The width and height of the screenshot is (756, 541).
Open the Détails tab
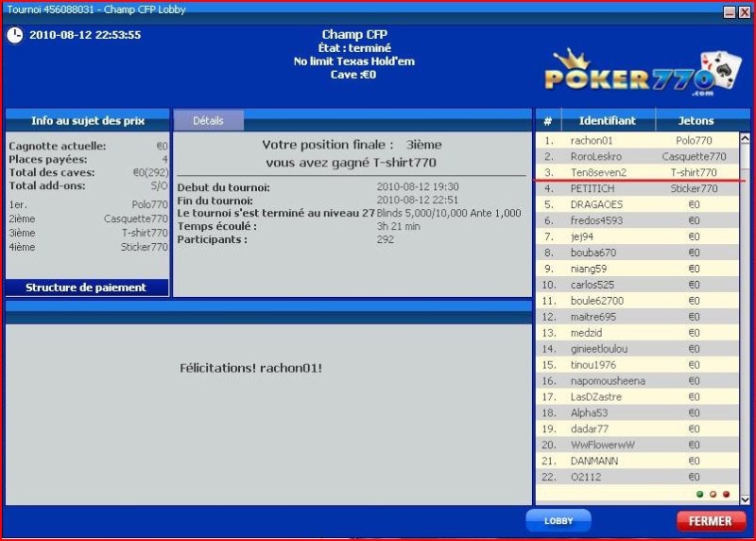pos(208,121)
